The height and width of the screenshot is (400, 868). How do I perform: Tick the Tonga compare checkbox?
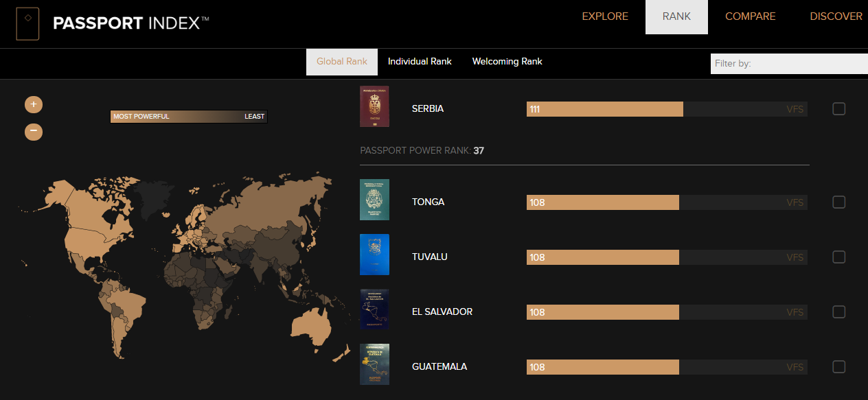[x=838, y=202]
